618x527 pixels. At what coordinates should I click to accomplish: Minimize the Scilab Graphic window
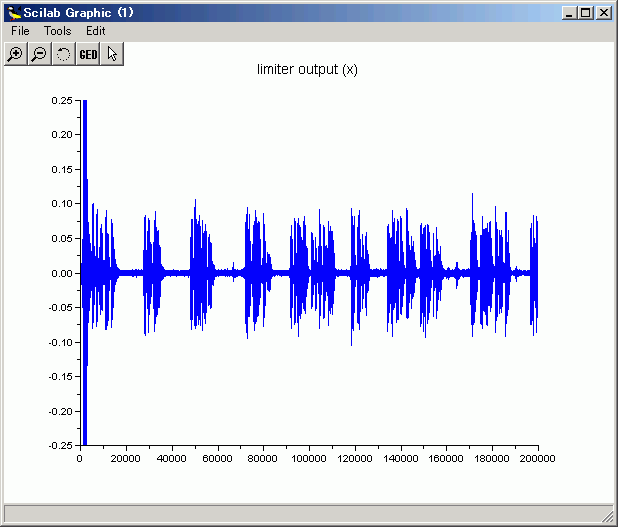pos(570,13)
